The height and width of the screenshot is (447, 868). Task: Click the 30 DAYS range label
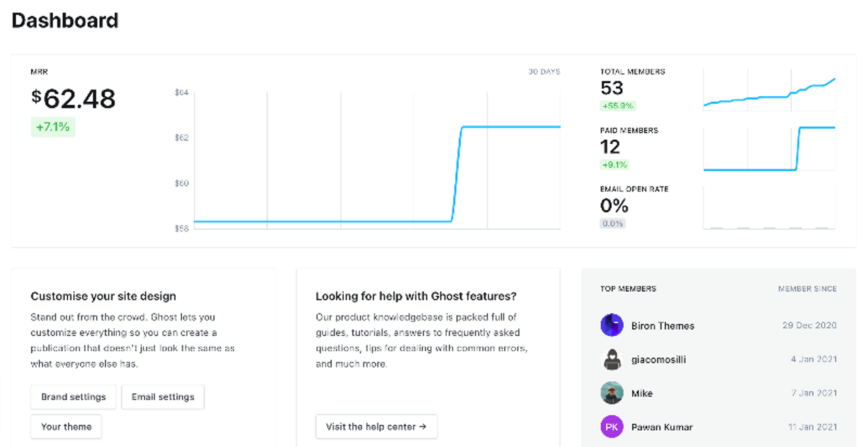click(544, 72)
